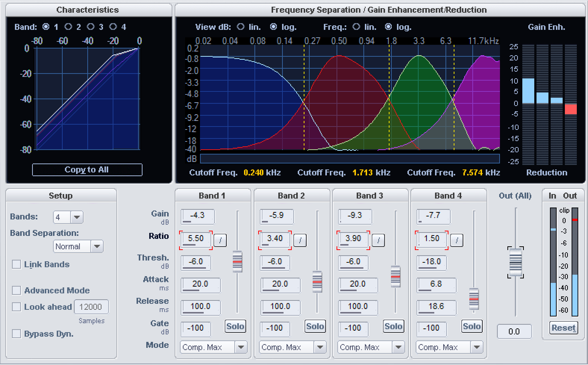588x365 pixels.
Task: Click Band 3 Gate field -100
Action: pyautogui.click(x=353, y=329)
